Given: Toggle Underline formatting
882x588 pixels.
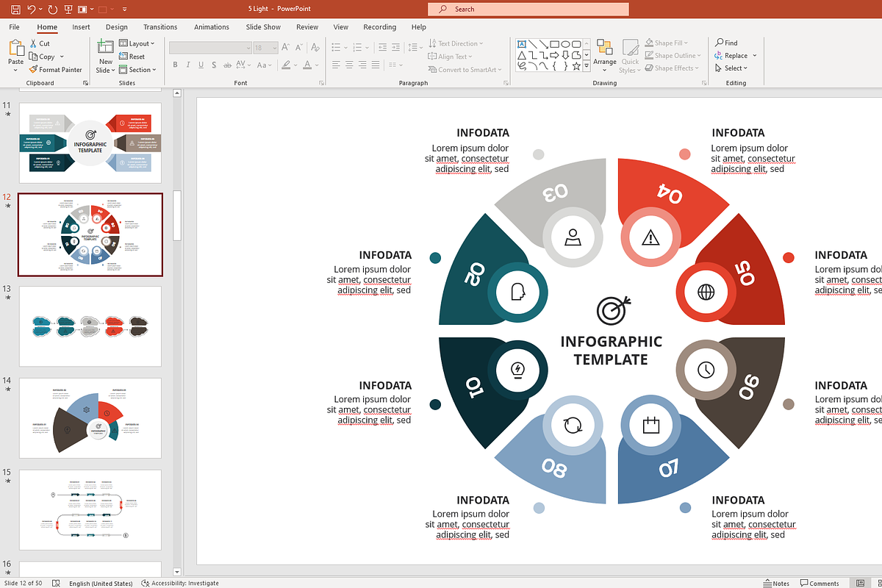Looking at the screenshot, I should pyautogui.click(x=202, y=65).
